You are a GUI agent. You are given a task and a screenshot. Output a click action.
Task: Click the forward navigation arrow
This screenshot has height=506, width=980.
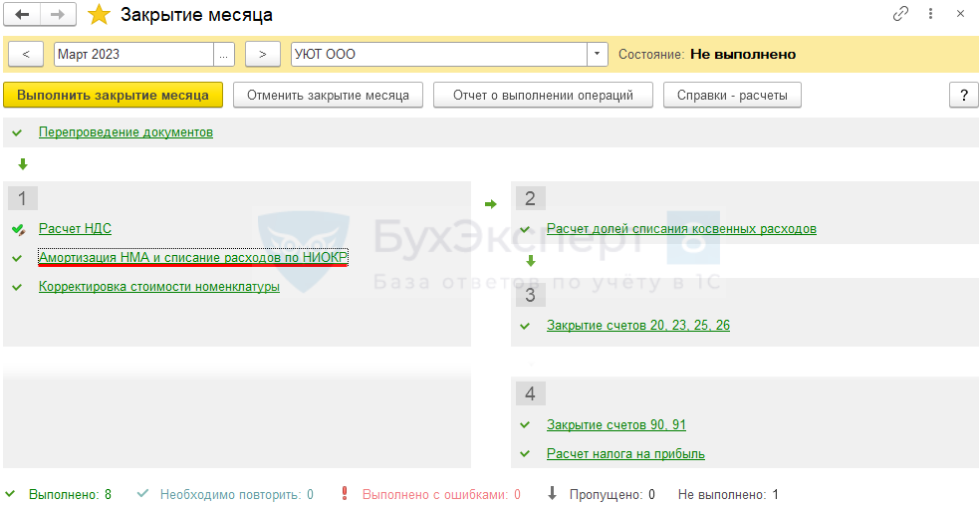coord(58,15)
